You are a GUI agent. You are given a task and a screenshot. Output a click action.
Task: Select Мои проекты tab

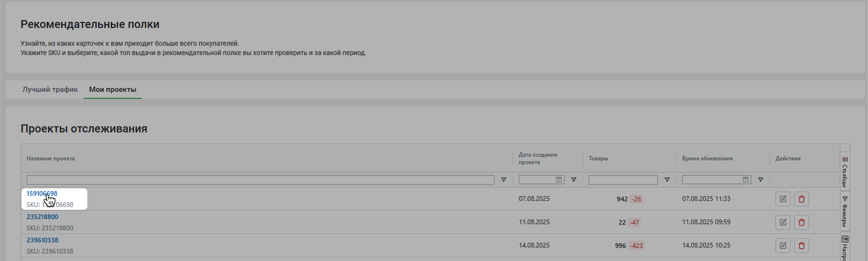click(x=113, y=89)
